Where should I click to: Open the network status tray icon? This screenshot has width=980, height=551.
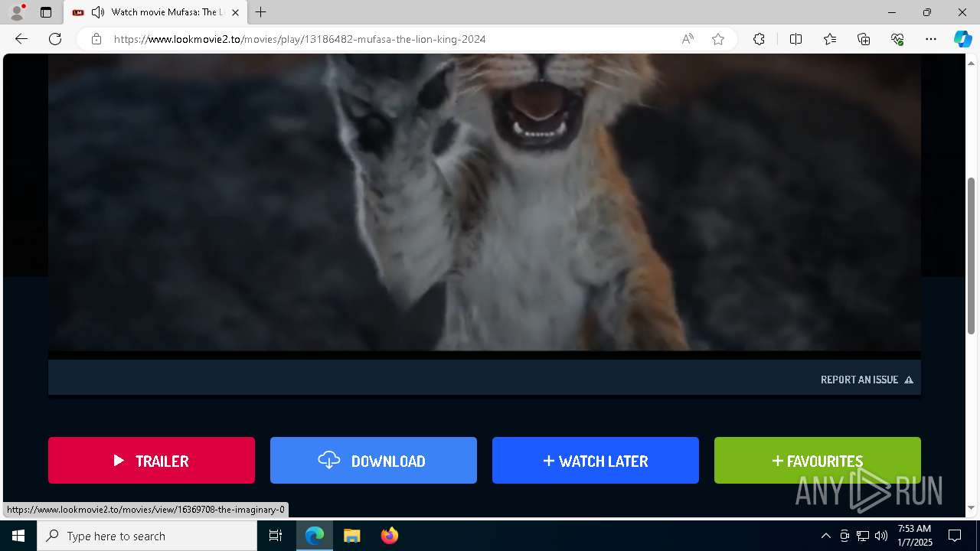coord(863,536)
